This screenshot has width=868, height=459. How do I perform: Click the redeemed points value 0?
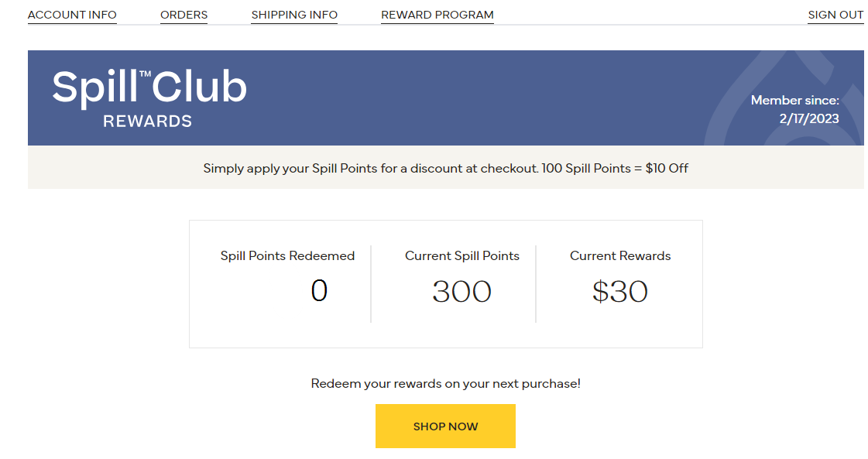[319, 292]
